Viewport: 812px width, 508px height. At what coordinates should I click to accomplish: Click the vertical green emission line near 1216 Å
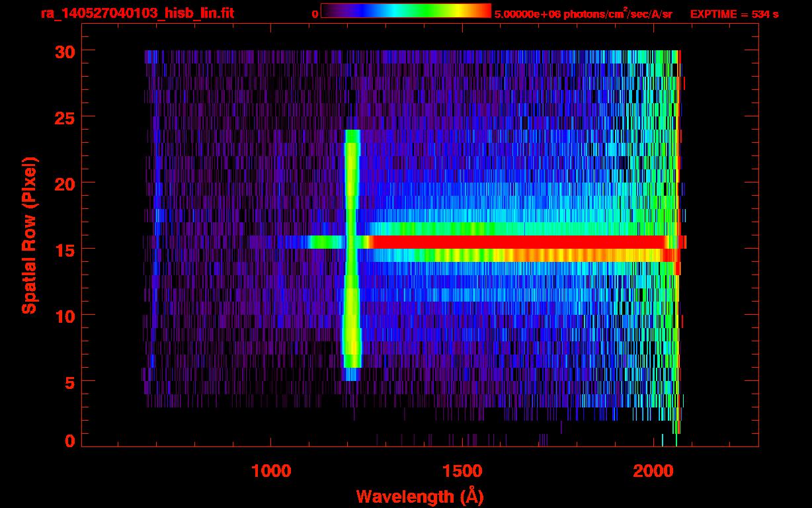352,255
